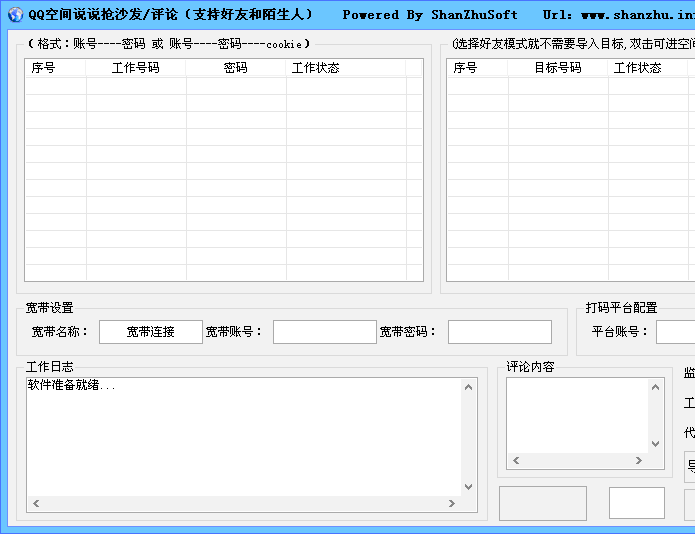This screenshot has width=695, height=534.
Task: Click the 目标号码 column header
Action: (x=558, y=68)
